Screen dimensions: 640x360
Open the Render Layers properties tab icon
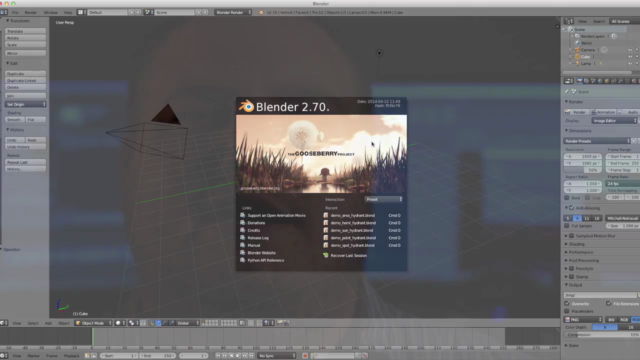pyautogui.click(x=587, y=81)
